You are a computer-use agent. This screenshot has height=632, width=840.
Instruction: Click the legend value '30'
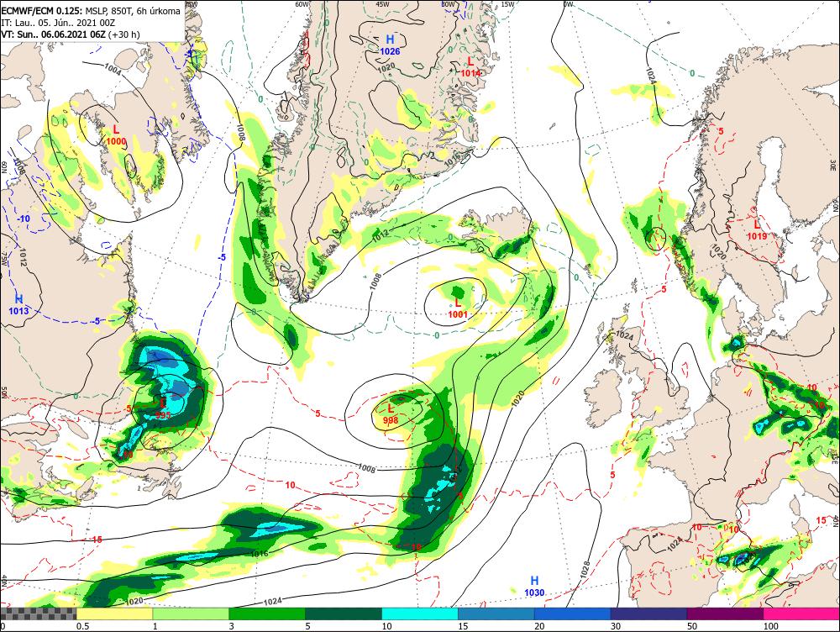616,626
